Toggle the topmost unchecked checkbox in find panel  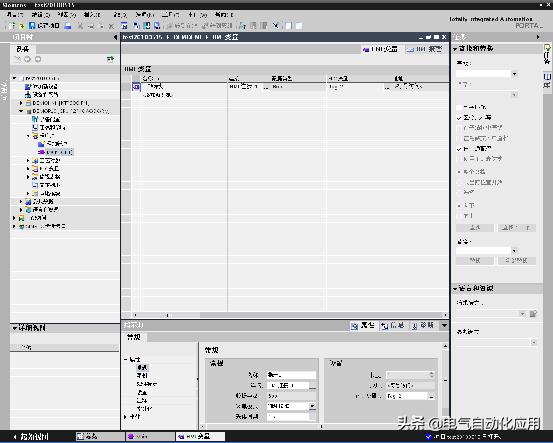459,107
